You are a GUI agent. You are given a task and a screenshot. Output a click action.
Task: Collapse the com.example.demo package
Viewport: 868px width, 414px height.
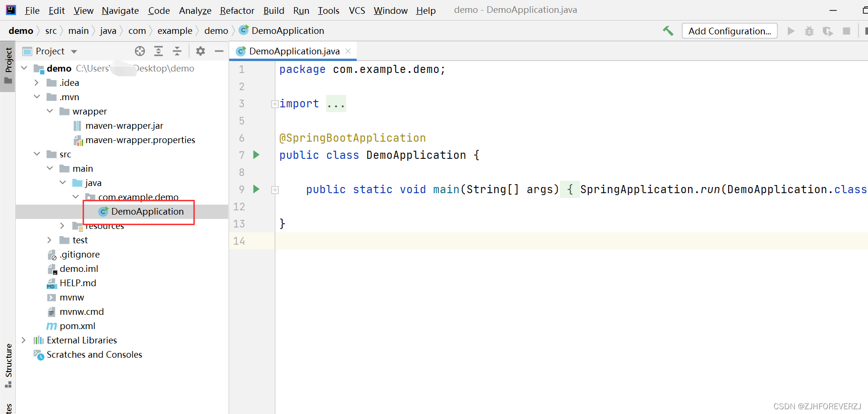(75, 197)
